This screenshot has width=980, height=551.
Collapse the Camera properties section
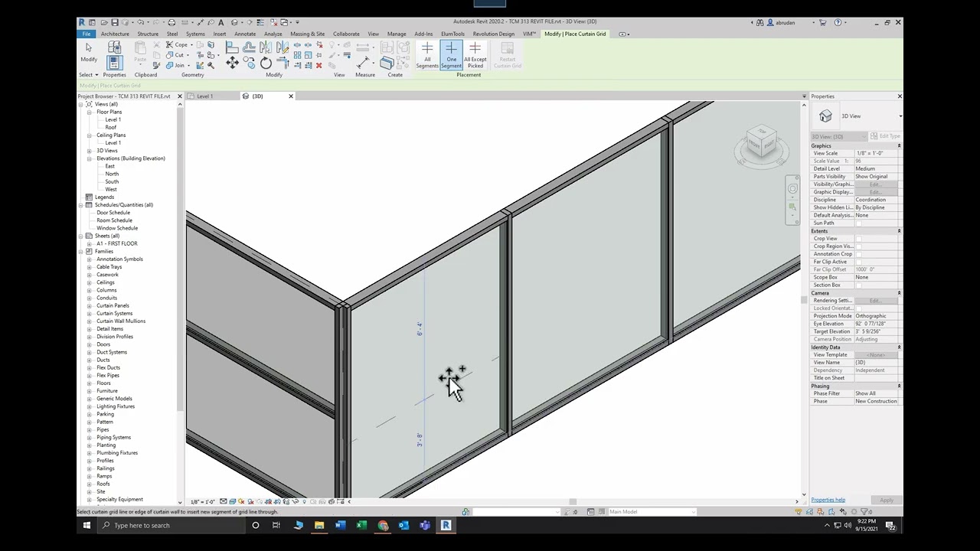[899, 293]
